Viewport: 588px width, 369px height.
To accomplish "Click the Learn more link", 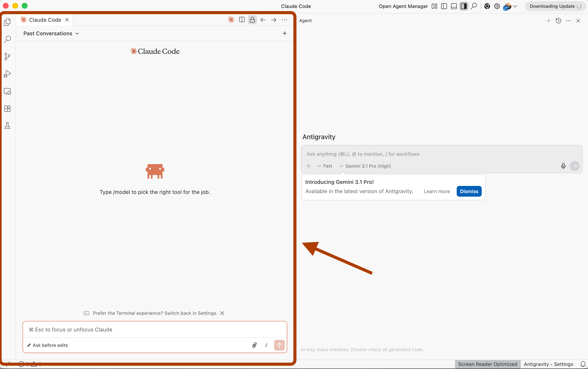I will click(437, 191).
